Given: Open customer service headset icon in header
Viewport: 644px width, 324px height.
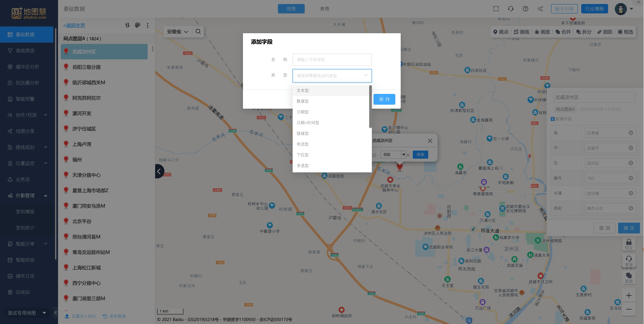Looking at the screenshot, I should pos(511,9).
